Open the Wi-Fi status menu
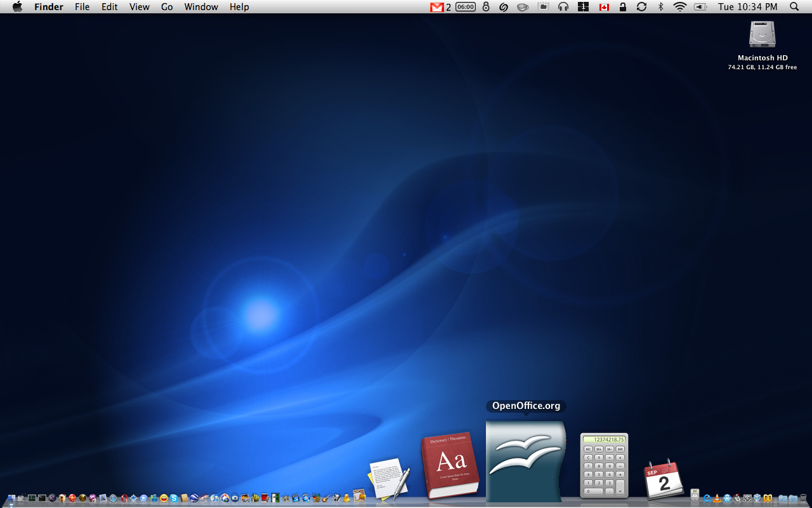812x508 pixels. point(680,7)
